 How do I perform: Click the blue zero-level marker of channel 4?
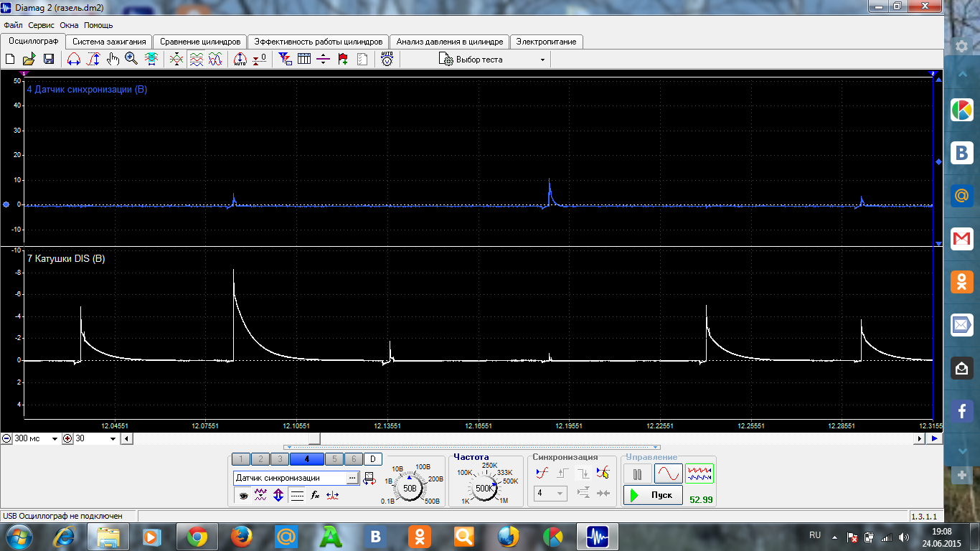click(x=6, y=204)
